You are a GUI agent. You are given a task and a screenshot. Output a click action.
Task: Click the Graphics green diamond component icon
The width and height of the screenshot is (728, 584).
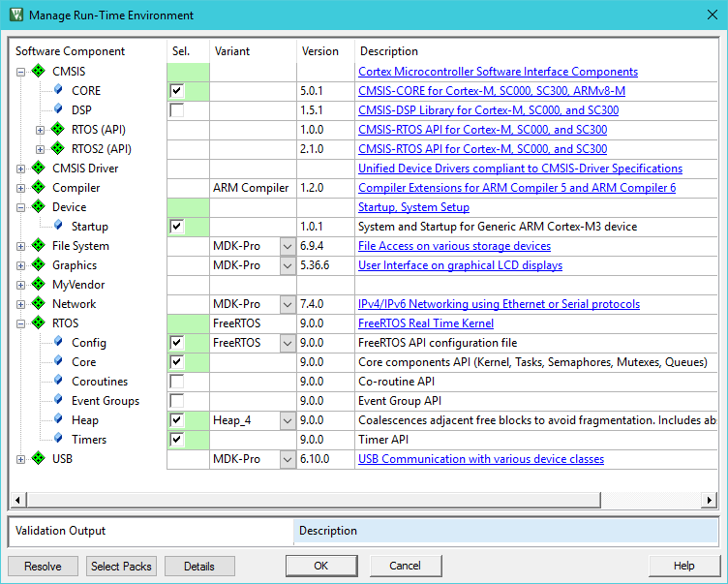[39, 265]
